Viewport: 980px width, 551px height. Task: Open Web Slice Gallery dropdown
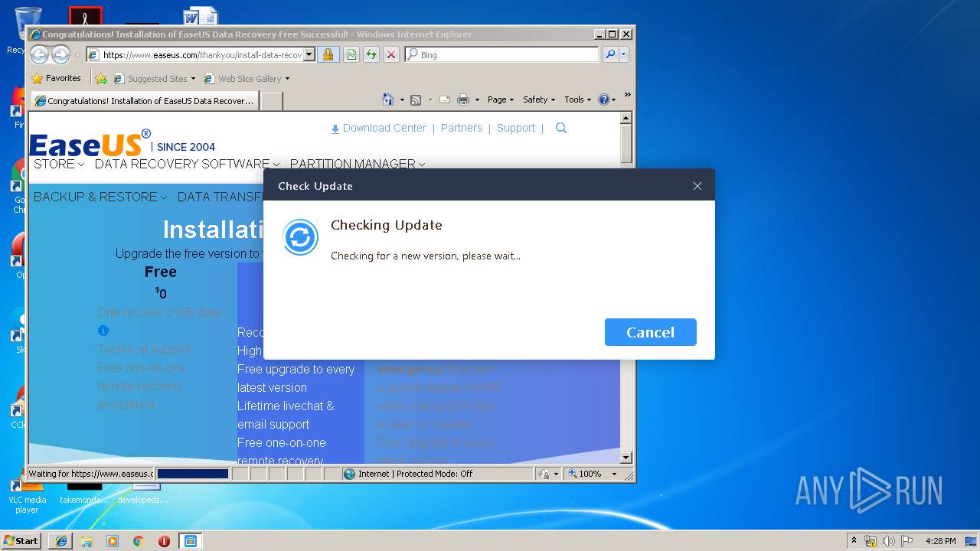pos(247,78)
